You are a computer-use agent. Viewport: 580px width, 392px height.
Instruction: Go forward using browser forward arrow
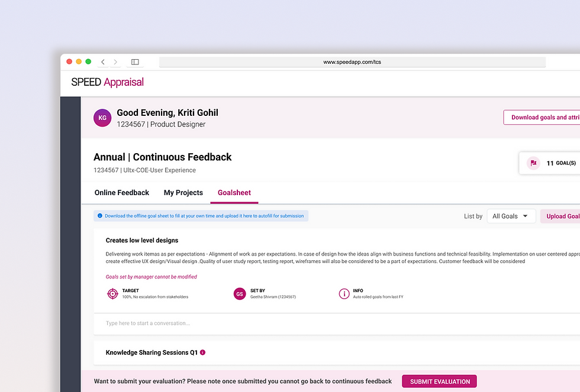pos(115,62)
